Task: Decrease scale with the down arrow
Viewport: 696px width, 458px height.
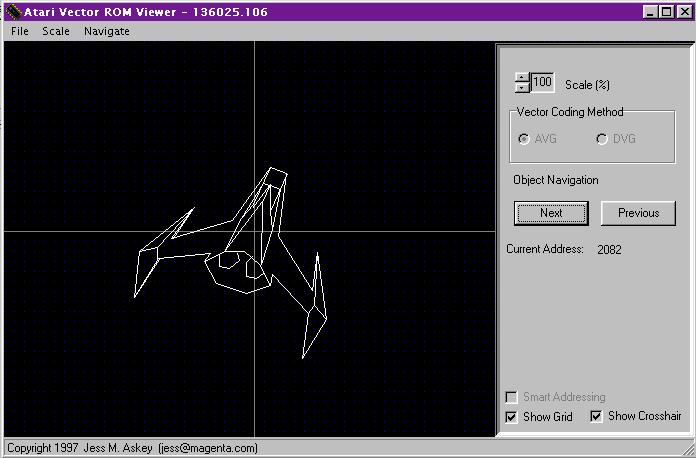Action: (x=521, y=88)
